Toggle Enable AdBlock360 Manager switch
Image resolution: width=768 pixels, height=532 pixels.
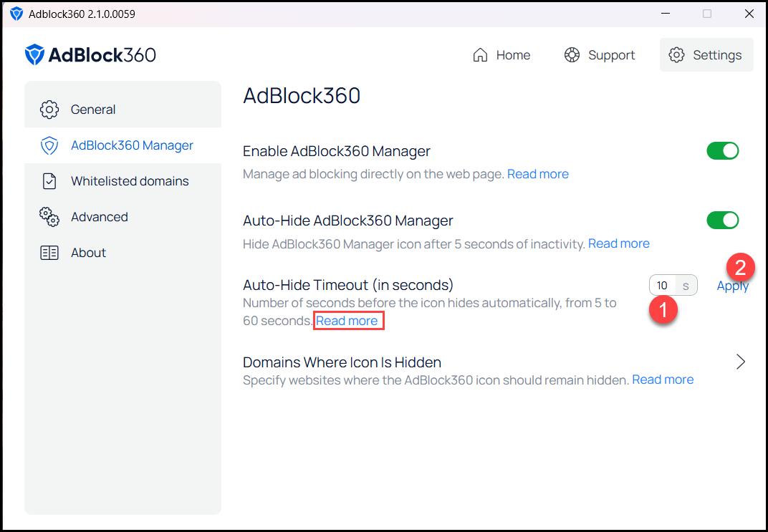point(722,151)
